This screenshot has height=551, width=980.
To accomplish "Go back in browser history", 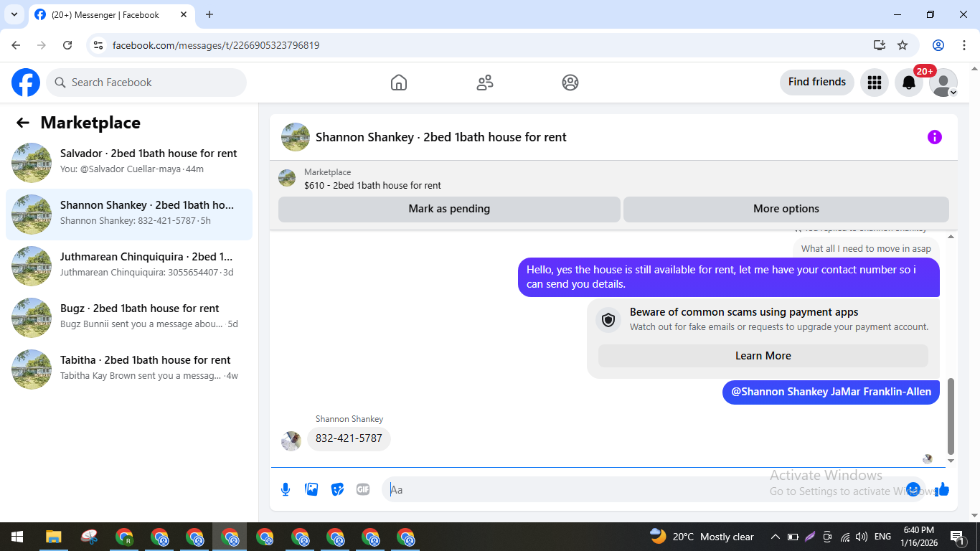I will click(x=16, y=45).
